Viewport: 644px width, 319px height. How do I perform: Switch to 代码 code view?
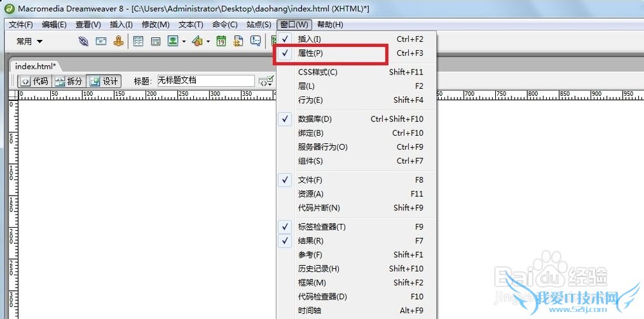tap(35, 81)
